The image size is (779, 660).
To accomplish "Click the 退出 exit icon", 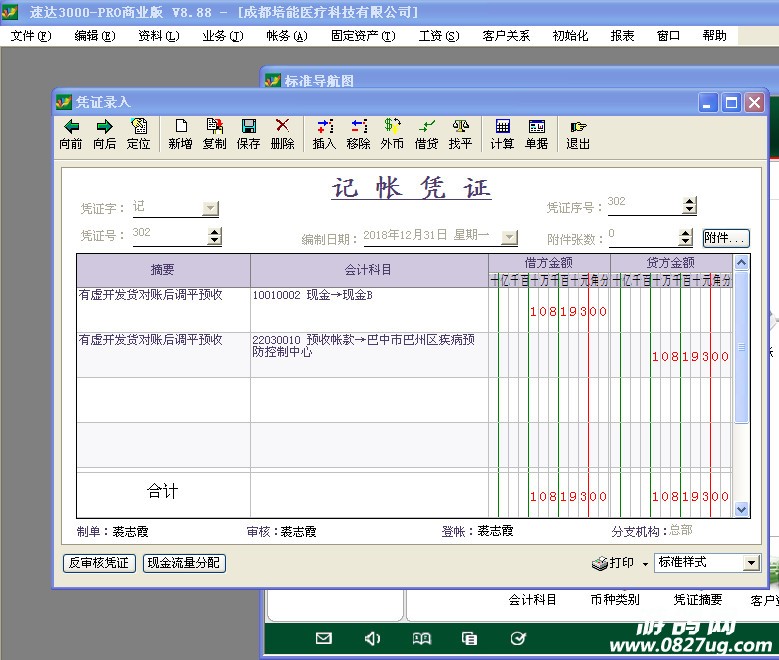I will tap(578, 127).
